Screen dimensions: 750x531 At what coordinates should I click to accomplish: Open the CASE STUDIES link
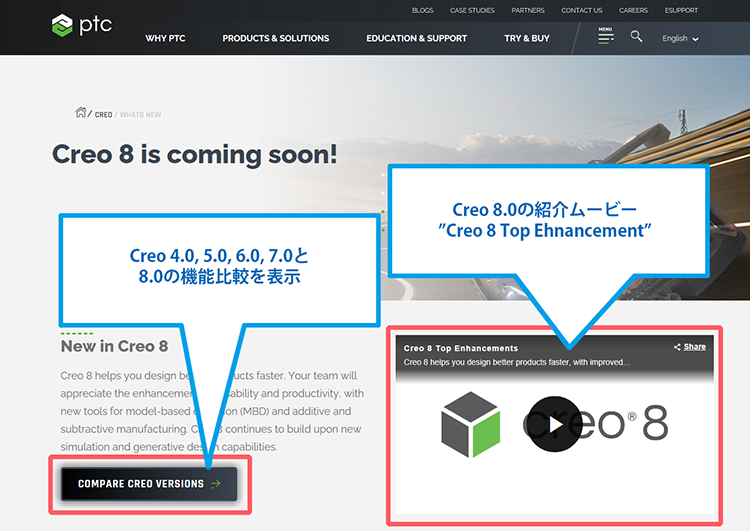pos(472,11)
